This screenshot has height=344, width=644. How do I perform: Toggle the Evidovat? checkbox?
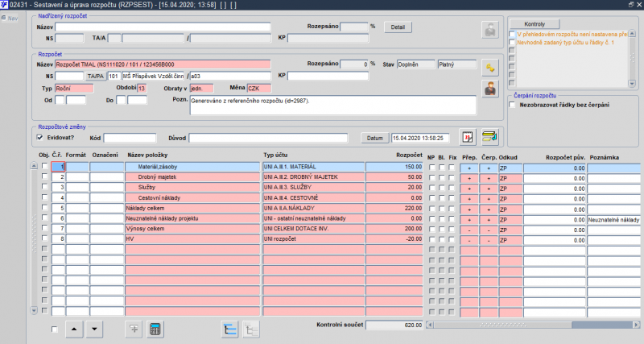click(x=39, y=138)
